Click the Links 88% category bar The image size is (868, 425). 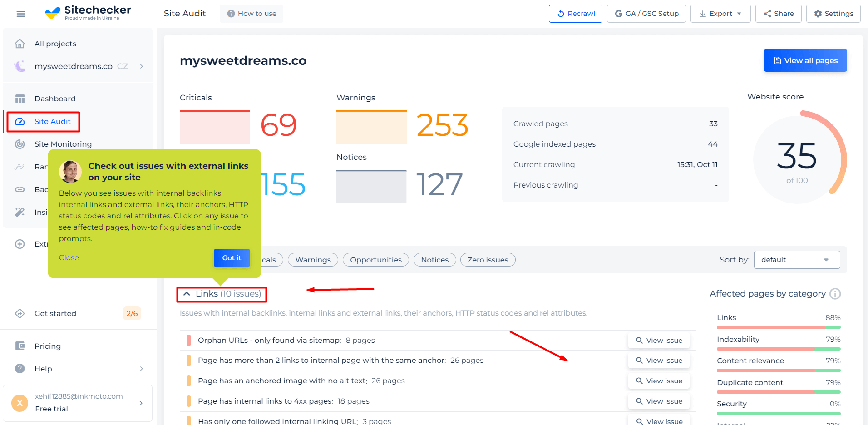coord(779,327)
